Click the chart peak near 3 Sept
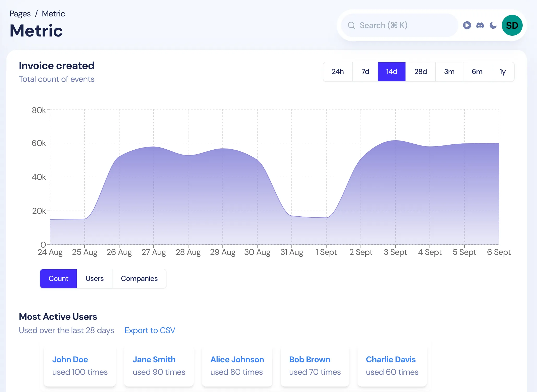537x392 pixels. pyautogui.click(x=395, y=141)
